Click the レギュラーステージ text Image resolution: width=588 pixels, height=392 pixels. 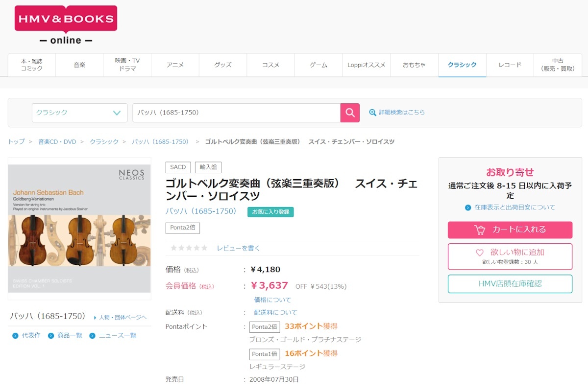277,367
